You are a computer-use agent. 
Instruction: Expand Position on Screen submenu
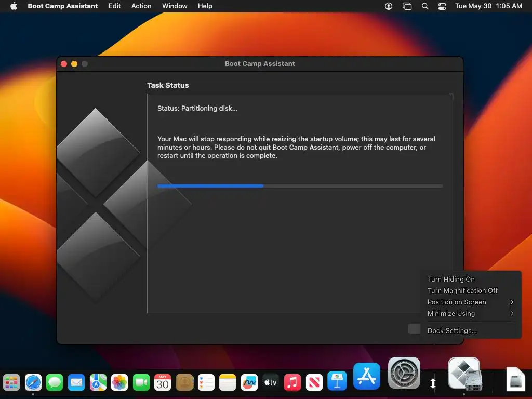tap(470, 302)
